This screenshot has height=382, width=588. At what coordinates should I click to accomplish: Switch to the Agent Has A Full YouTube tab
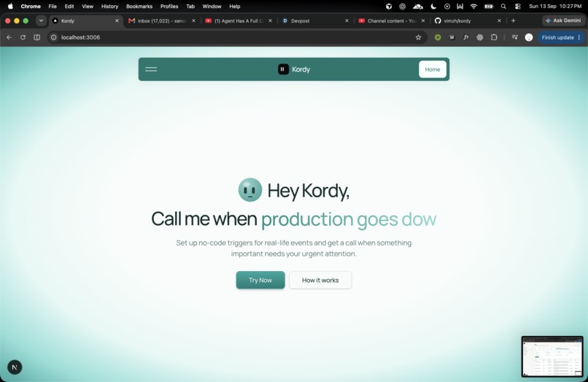(239, 20)
